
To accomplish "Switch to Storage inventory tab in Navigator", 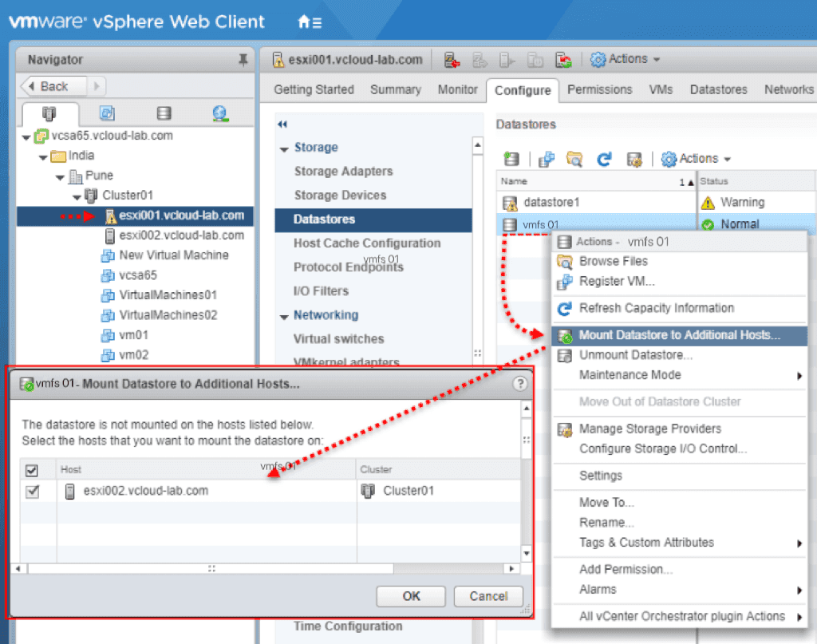I will point(164,113).
